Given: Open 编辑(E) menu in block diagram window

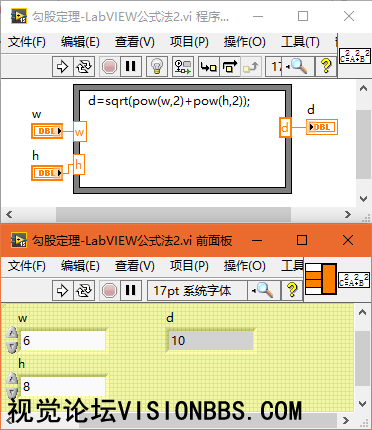Looking at the screenshot, I should pos(80,42).
